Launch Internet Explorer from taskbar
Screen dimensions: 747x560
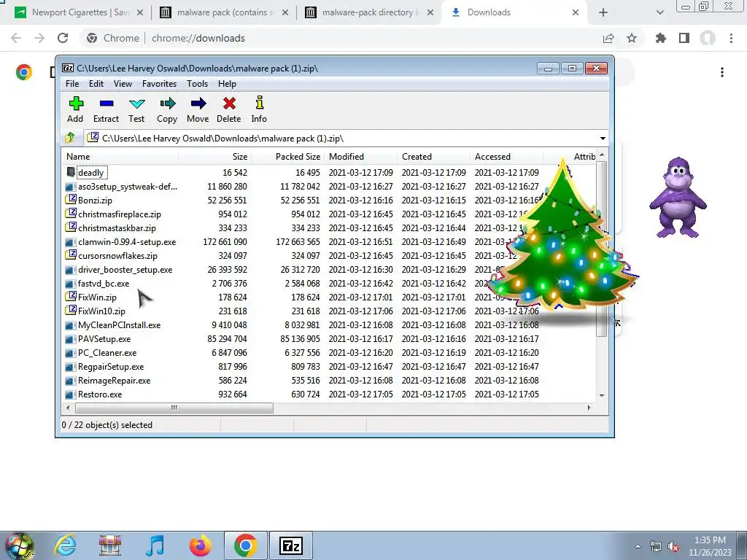[x=65, y=545]
